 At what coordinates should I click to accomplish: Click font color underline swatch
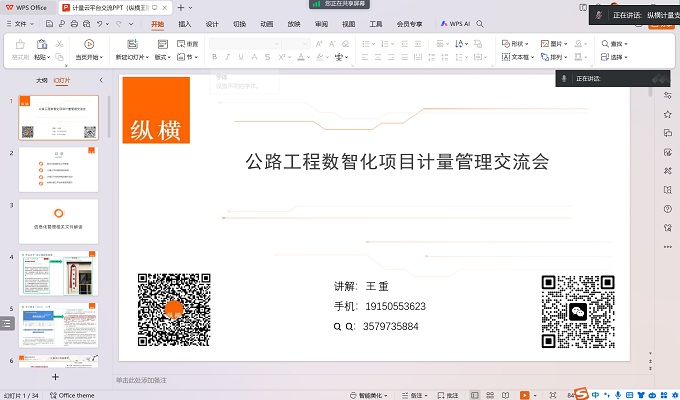tap(301, 57)
